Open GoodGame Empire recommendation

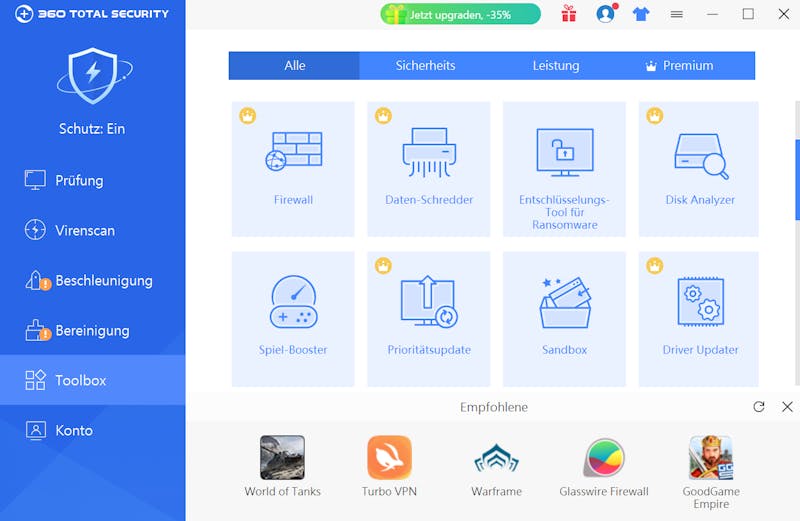pyautogui.click(x=711, y=472)
